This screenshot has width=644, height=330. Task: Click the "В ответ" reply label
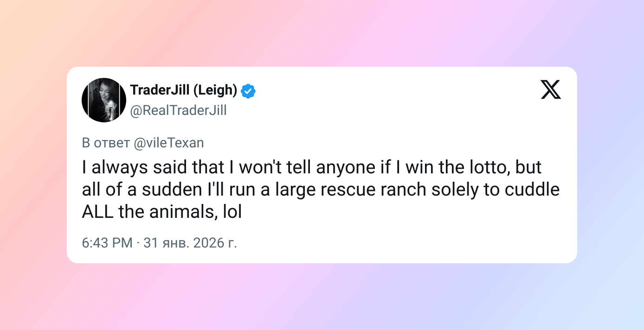pos(106,143)
